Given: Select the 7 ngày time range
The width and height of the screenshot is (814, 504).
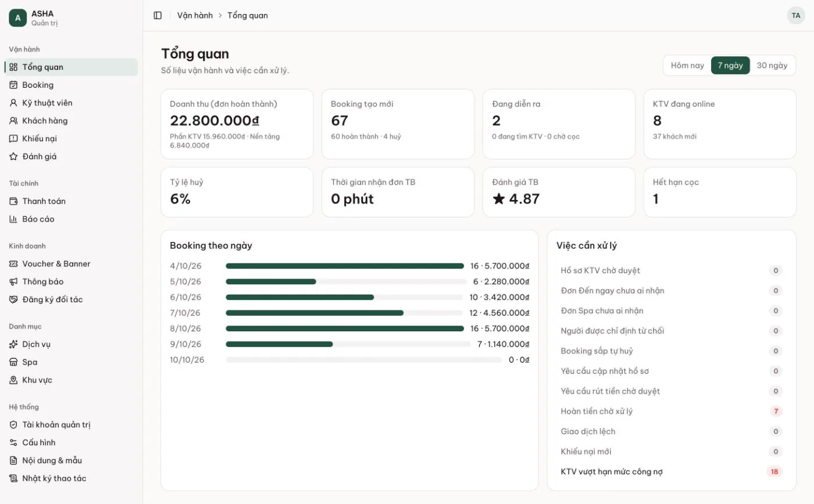Looking at the screenshot, I should (x=730, y=65).
